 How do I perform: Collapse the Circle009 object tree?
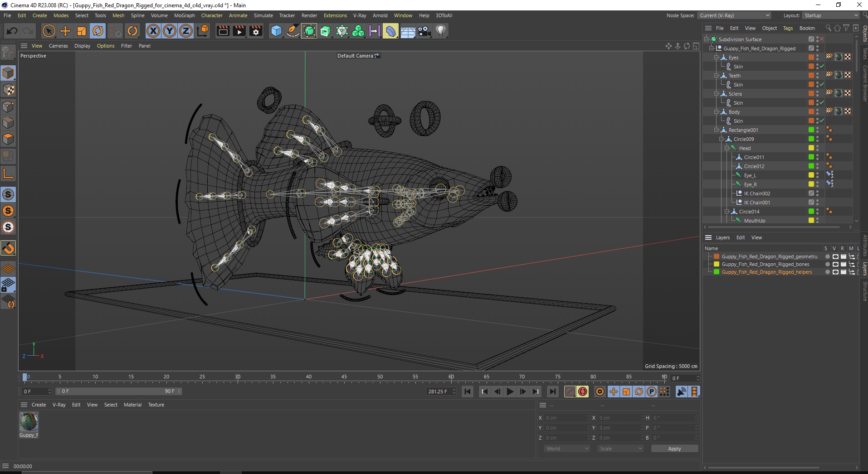[722, 139]
